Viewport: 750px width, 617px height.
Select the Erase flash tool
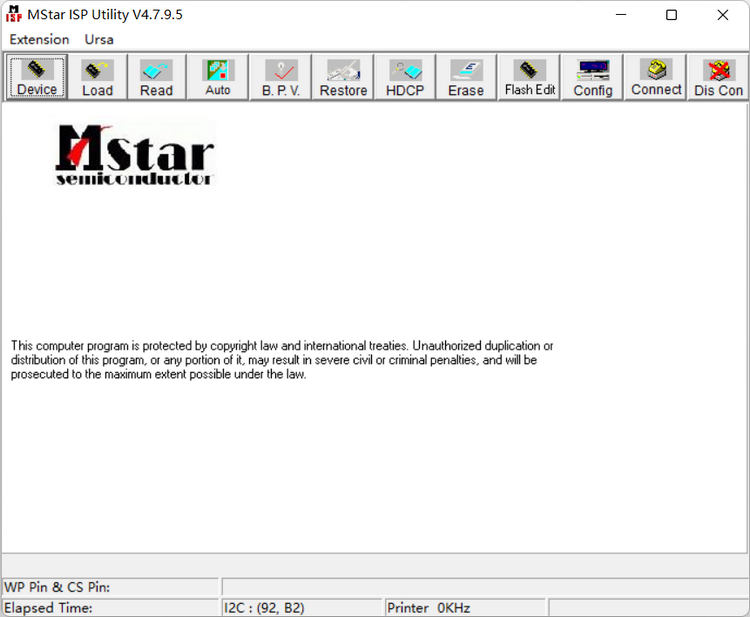coord(466,77)
